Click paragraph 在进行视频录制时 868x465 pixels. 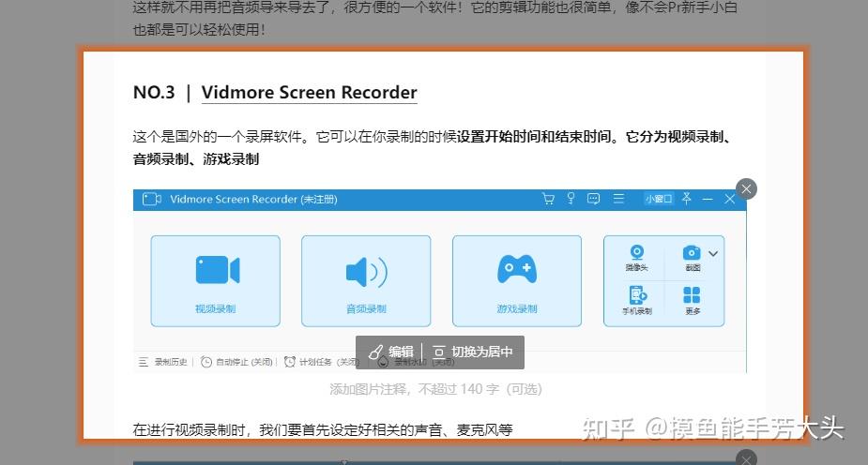pyautogui.click(x=323, y=429)
